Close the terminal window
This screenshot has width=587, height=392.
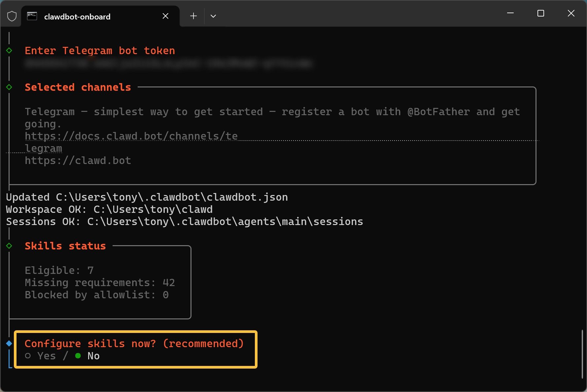pyautogui.click(x=571, y=14)
